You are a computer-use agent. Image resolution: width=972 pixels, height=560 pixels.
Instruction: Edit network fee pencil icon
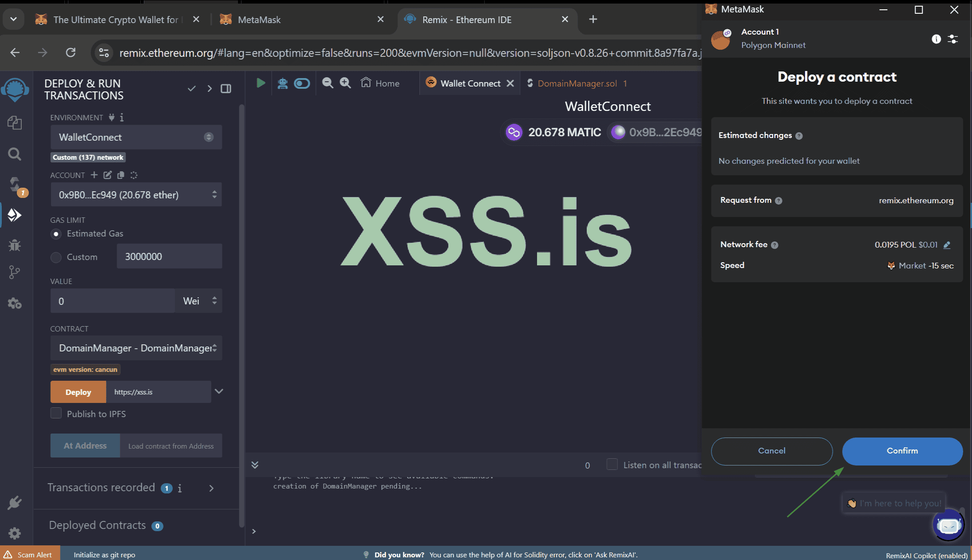(x=947, y=245)
